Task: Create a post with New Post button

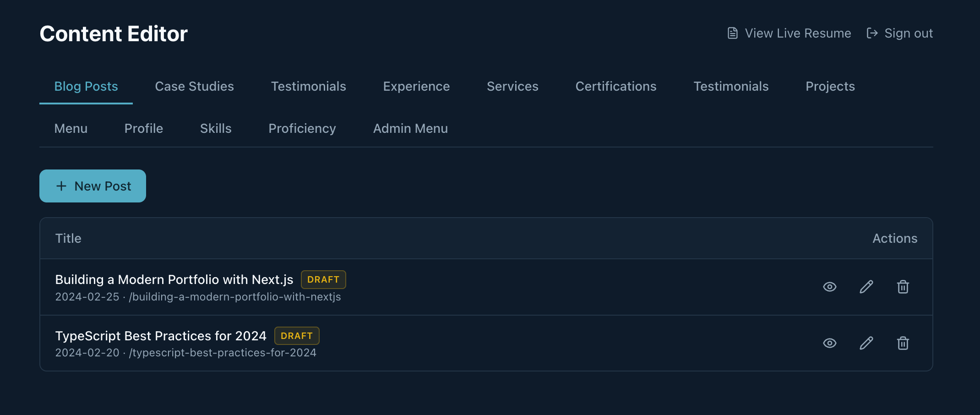Action: pos(93,186)
